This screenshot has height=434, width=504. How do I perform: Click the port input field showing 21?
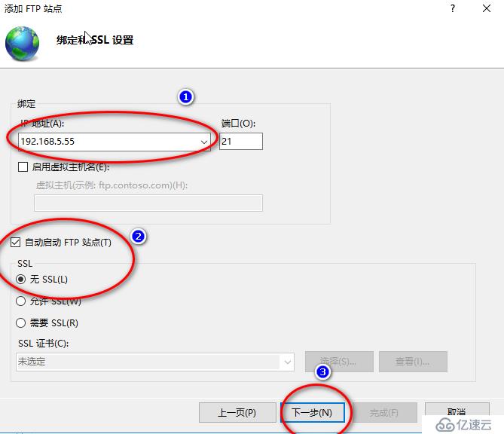coord(241,141)
